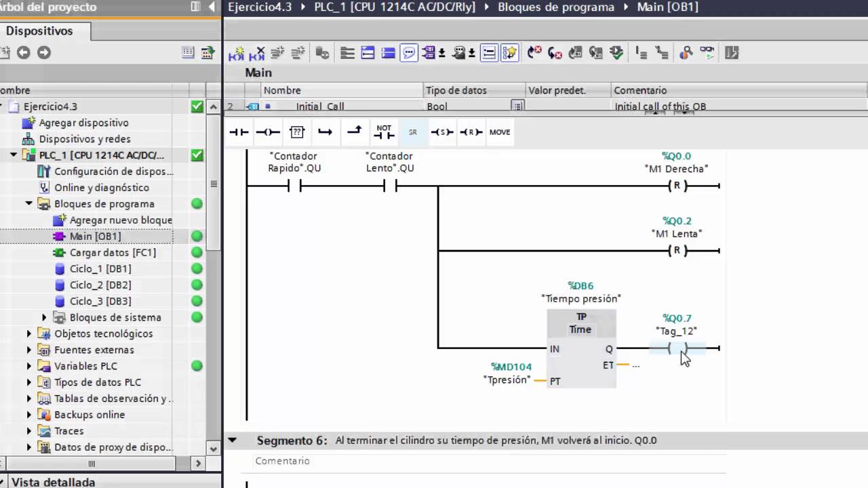Screen dimensions: 868x488
Task: Navigate forward in project tree toolbar
Action: [x=44, y=53]
